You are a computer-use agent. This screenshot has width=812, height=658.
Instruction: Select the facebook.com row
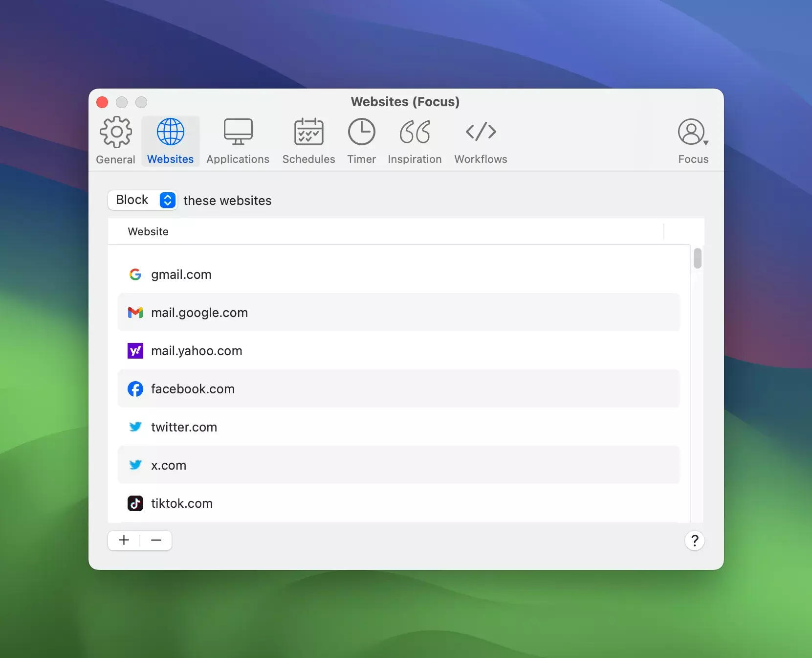coord(399,389)
